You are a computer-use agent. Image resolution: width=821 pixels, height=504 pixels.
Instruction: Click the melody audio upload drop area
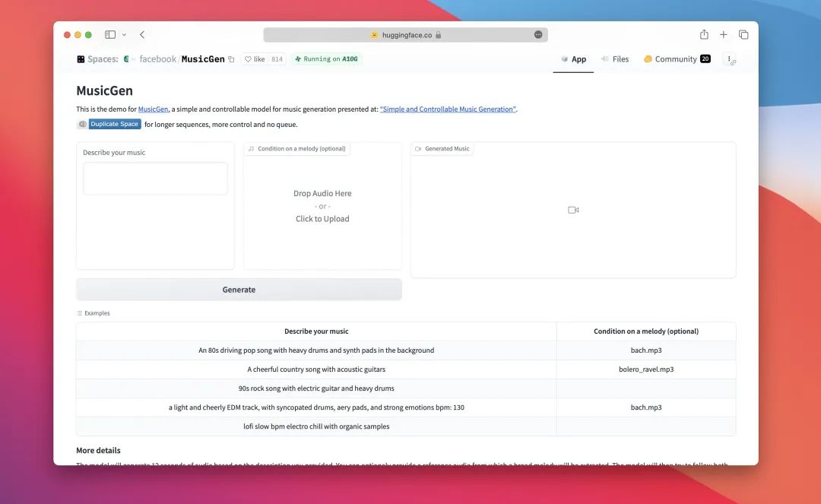coord(322,206)
